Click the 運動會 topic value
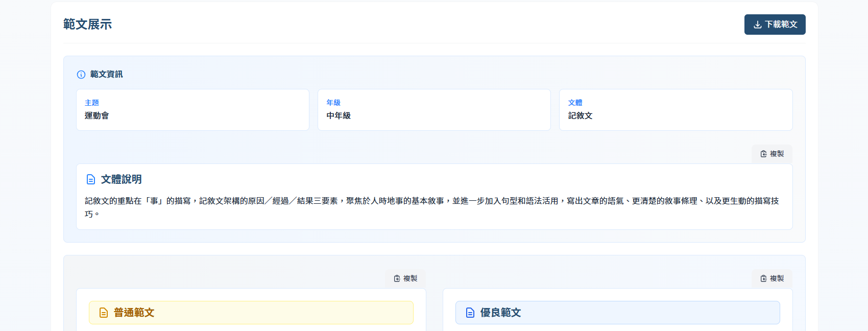Image resolution: width=868 pixels, height=331 pixels. (97, 115)
